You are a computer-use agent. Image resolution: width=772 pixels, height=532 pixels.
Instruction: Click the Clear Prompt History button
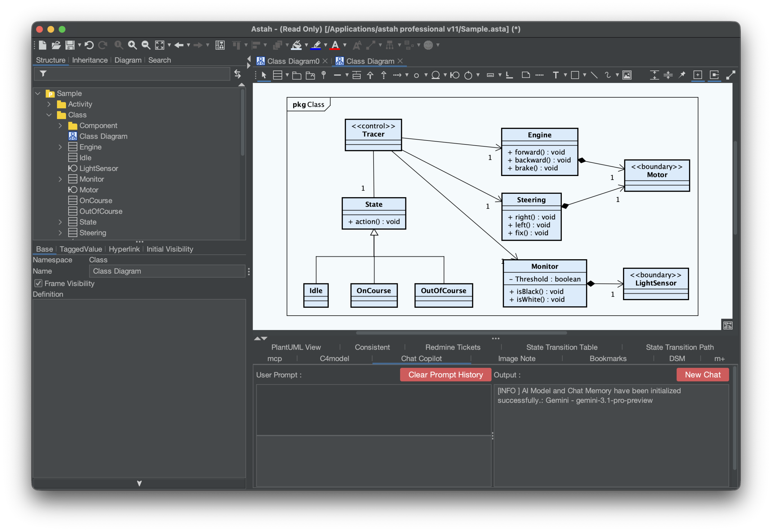(445, 374)
